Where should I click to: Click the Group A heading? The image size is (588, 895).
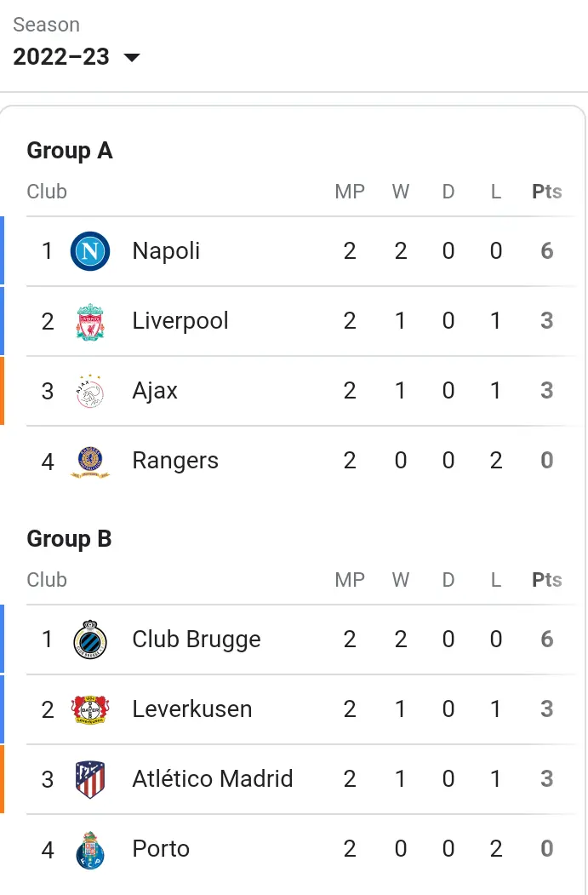tap(70, 151)
